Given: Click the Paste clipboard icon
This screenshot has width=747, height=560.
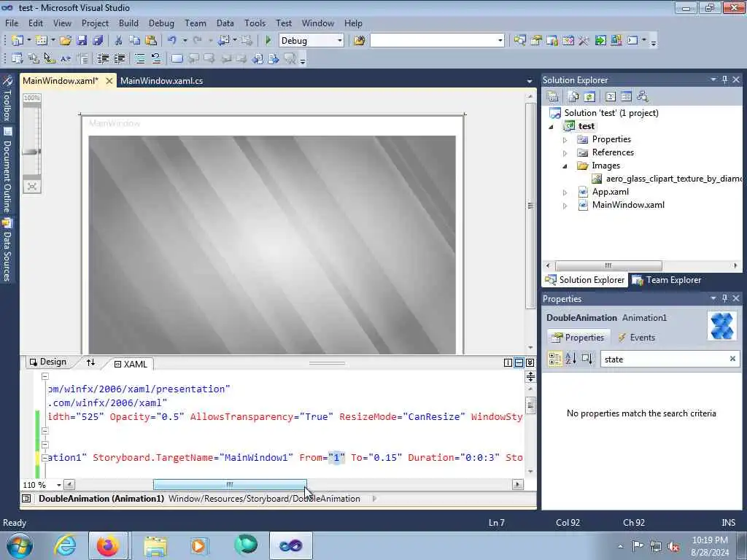Looking at the screenshot, I should tap(150, 41).
